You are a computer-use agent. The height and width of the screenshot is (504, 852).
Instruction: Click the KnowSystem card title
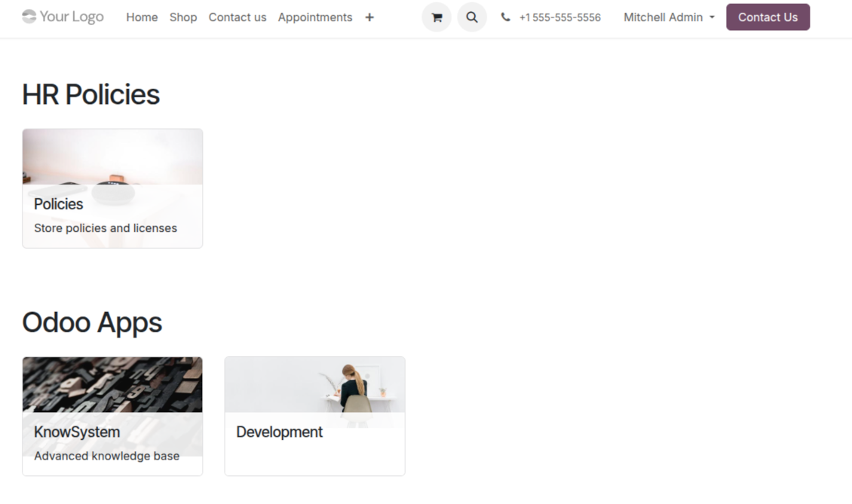coord(77,432)
